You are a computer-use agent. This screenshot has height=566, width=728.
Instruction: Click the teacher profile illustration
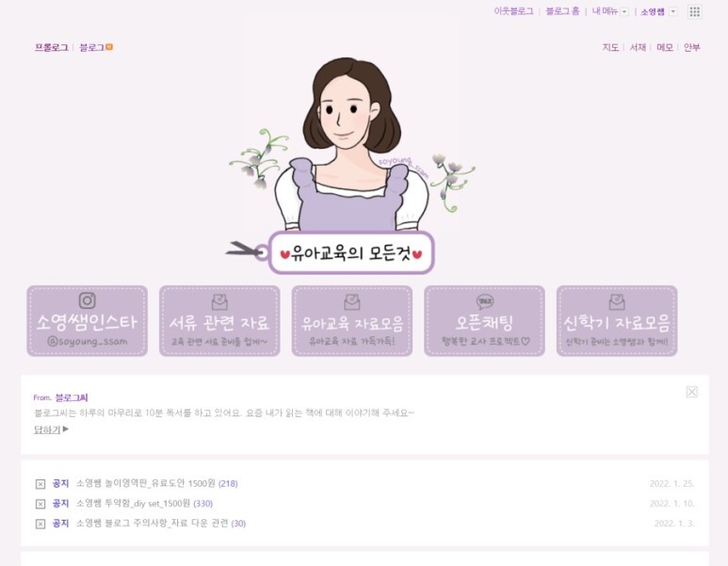tap(351, 144)
